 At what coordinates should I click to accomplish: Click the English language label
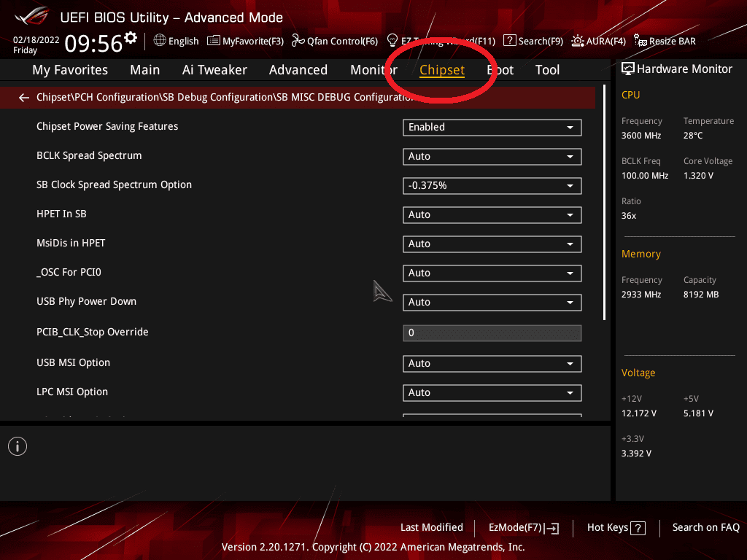[183, 42]
